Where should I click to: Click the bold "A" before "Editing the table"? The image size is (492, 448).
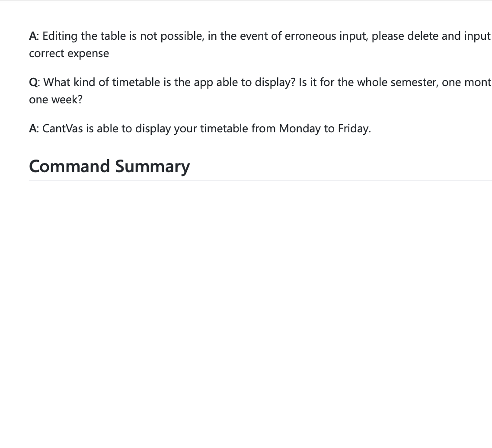33,36
